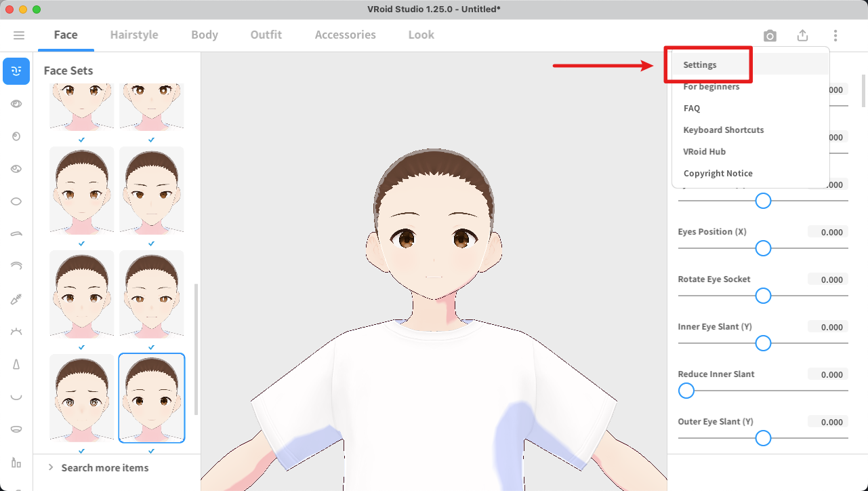Open Keyboard Shortcuts menu entry
Viewport: 868px width, 491px height.
click(723, 130)
